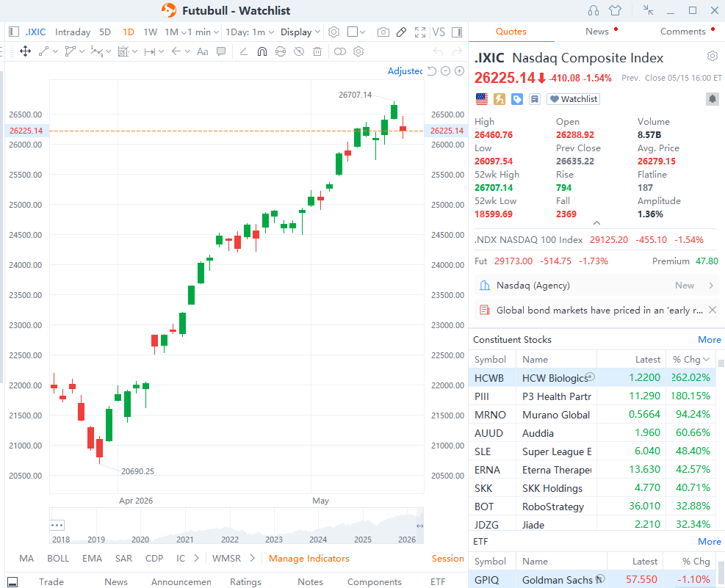Viewport: 725px width, 588px height.
Task: Open the Nasdaq (Agency) row
Action: point(597,286)
